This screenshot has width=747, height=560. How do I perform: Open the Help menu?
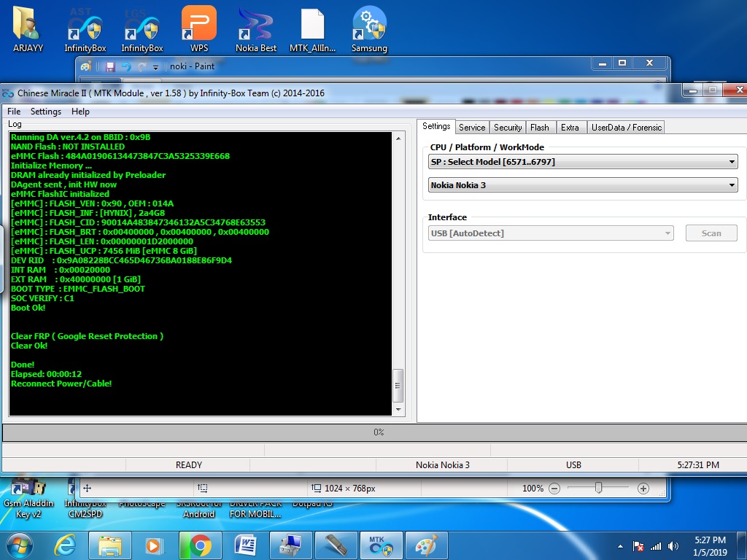click(80, 112)
